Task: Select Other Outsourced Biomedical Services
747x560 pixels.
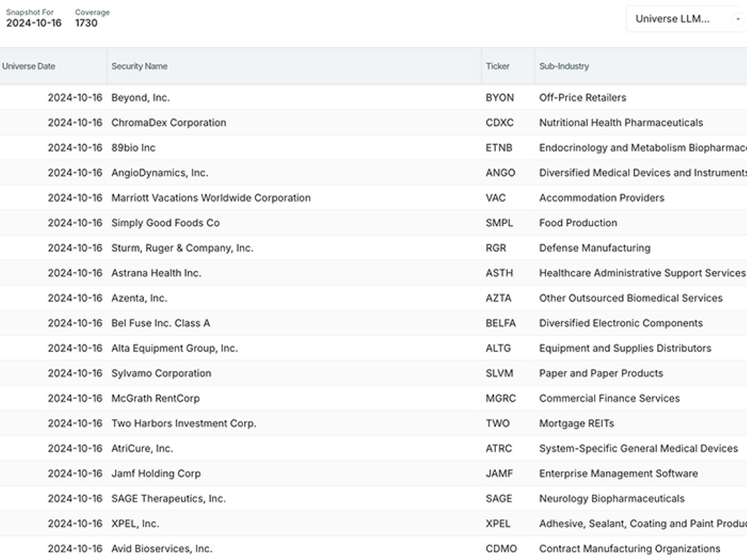Action: pos(631,298)
